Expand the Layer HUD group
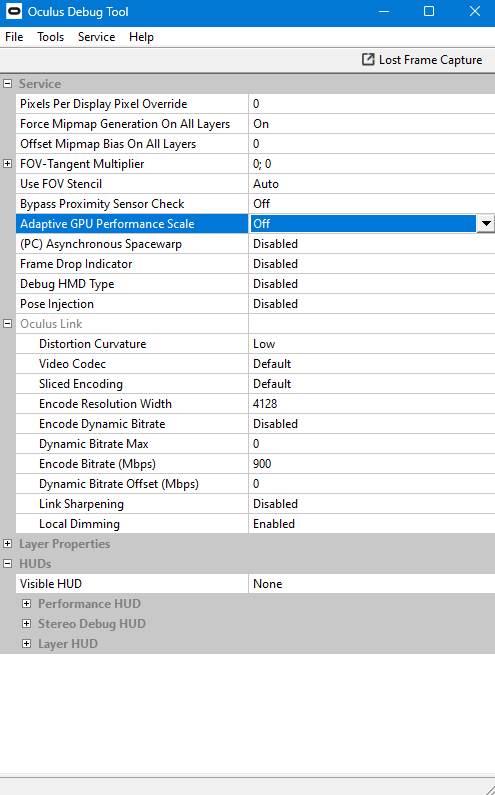The width and height of the screenshot is (495, 795). (x=26, y=643)
